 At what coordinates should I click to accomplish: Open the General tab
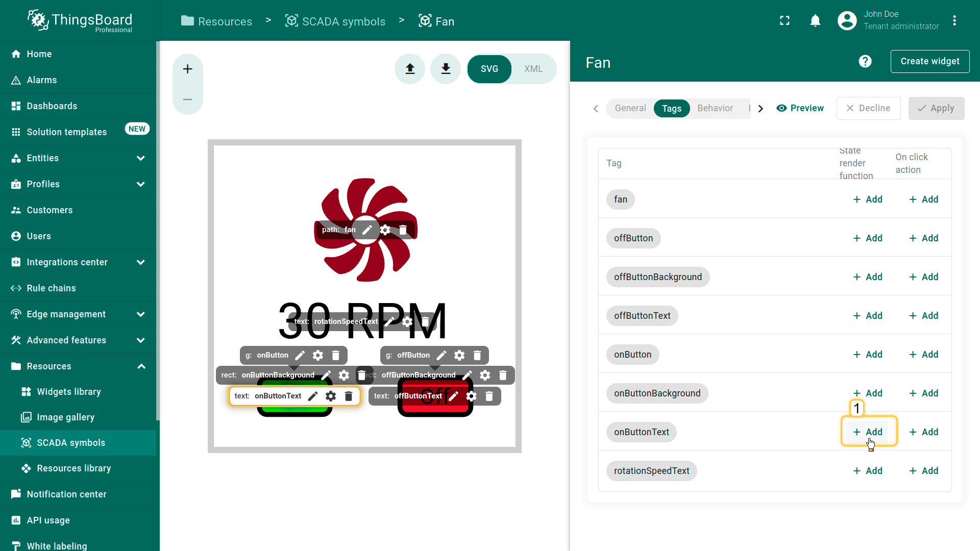630,108
